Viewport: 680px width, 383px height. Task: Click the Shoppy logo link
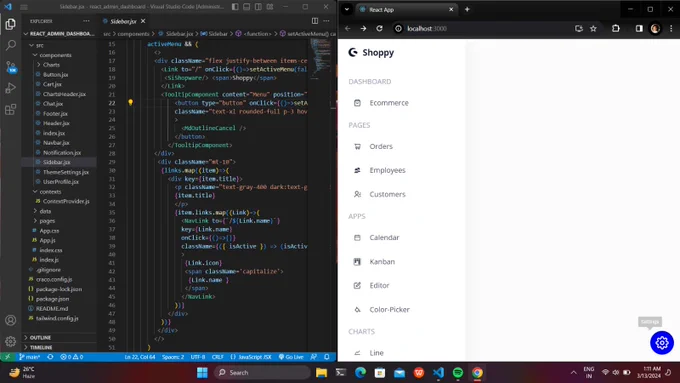pyautogui.click(x=371, y=52)
